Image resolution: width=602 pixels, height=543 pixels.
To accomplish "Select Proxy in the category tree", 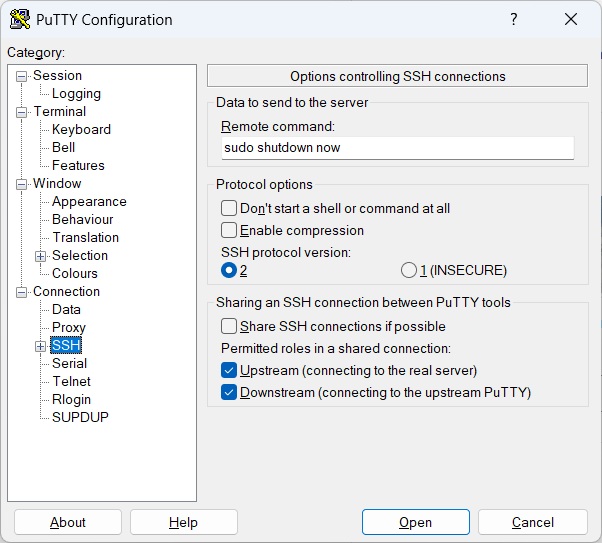I will coord(69,328).
